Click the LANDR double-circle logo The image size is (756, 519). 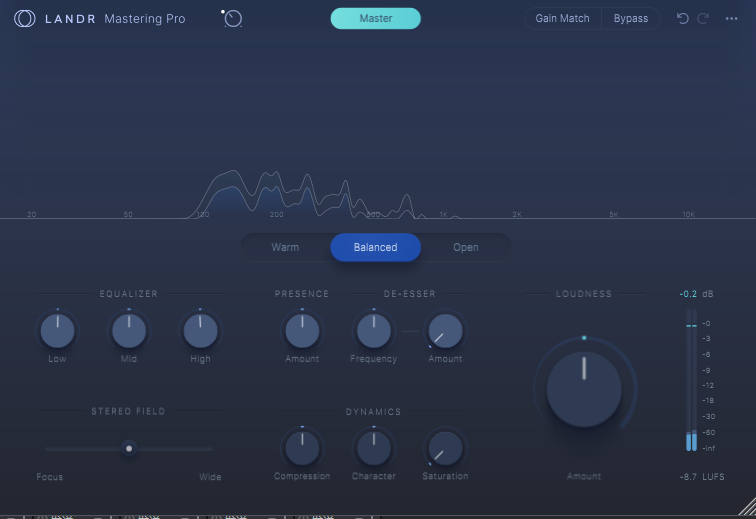click(25, 18)
